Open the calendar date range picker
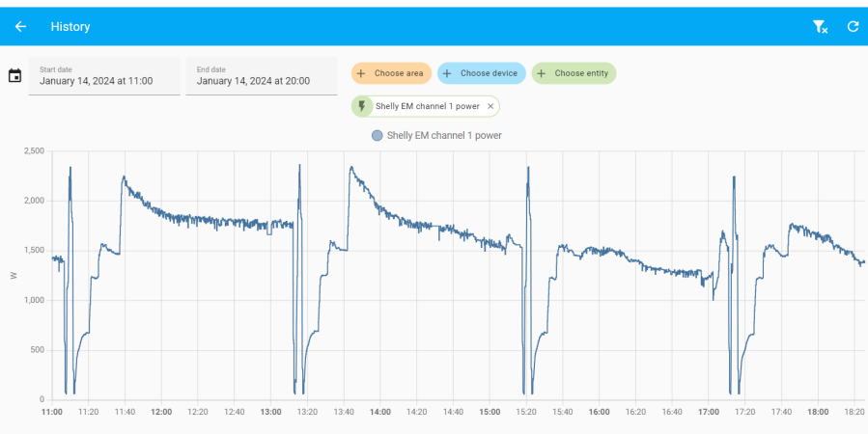Viewport: 868px width, 434px height. (x=14, y=76)
